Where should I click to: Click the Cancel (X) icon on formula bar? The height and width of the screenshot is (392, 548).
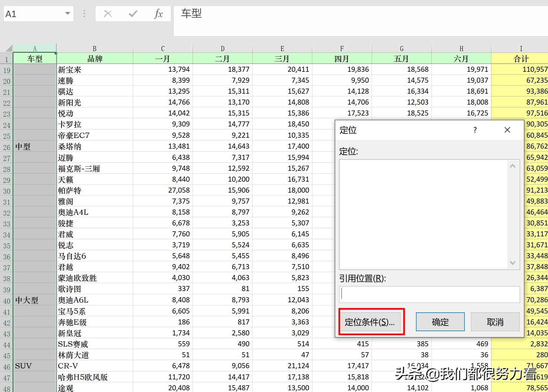click(108, 13)
